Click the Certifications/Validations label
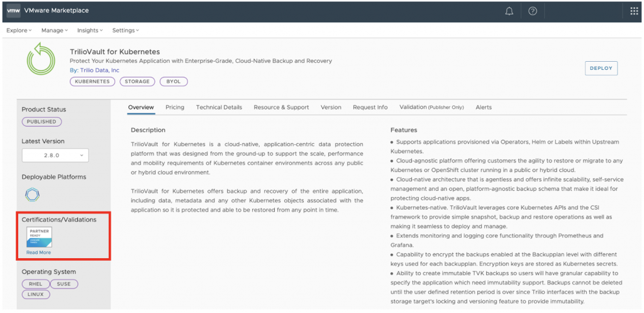 tap(59, 220)
